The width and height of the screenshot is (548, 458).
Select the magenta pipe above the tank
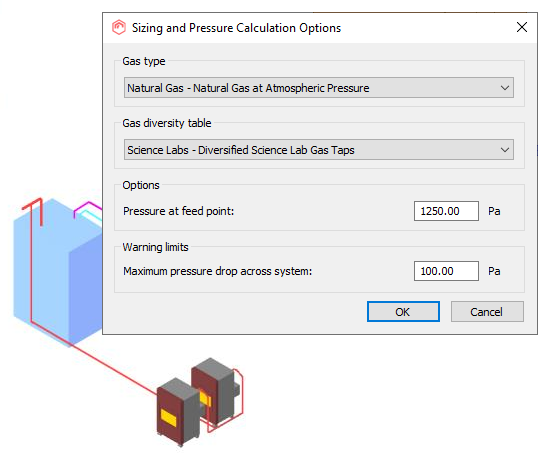coord(87,207)
